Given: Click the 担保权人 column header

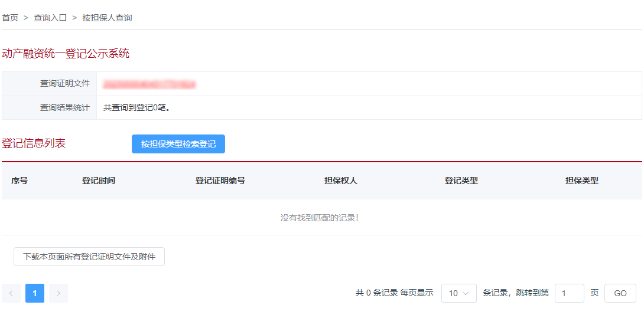Looking at the screenshot, I should coord(341,181).
